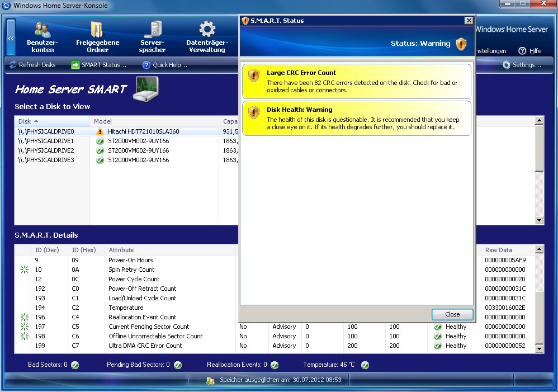Select the Disk Health: Warning message
Screen dimensions: 558x392
pos(357,118)
